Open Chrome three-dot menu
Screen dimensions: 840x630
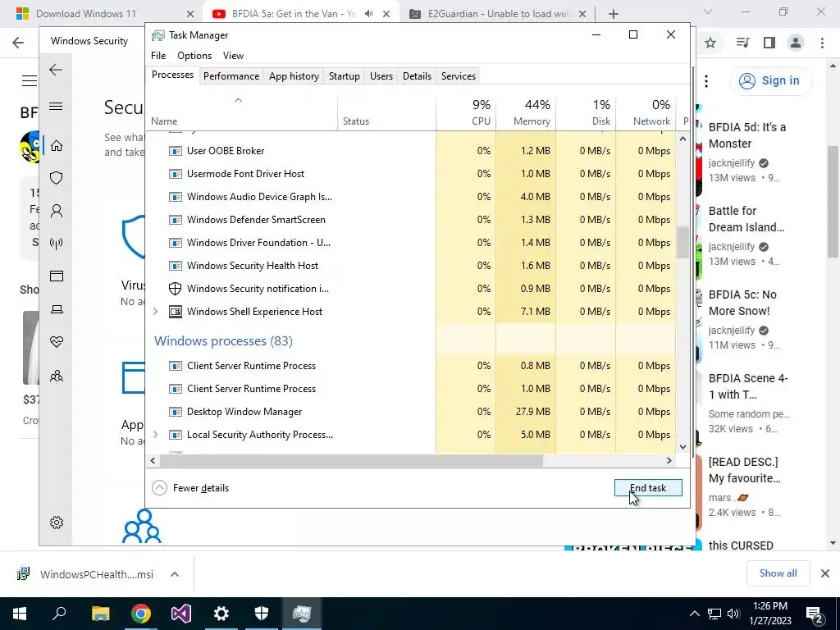[x=822, y=43]
